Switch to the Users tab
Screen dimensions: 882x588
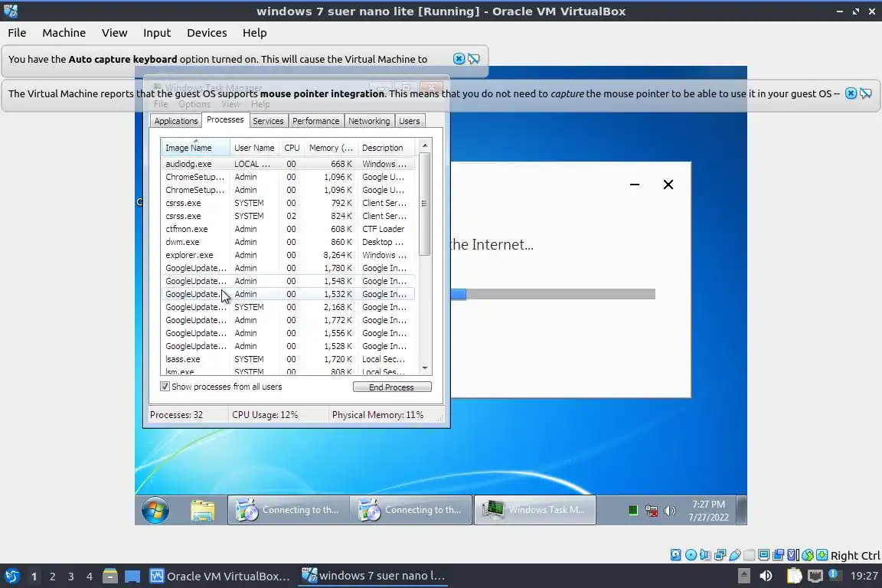(409, 121)
